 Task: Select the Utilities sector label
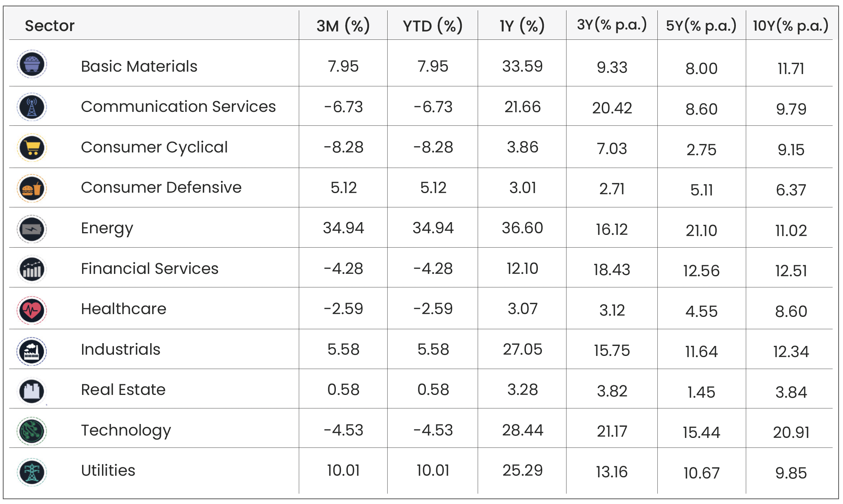click(x=108, y=471)
